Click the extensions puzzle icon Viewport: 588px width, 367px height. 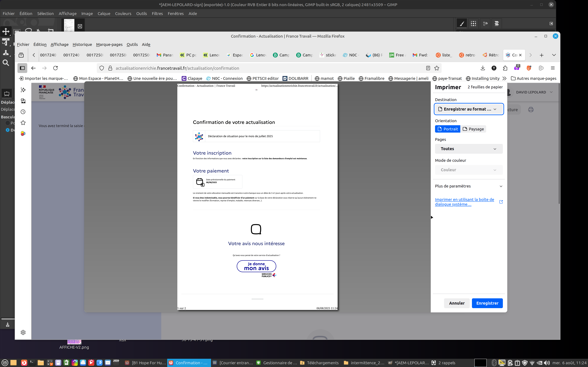tap(505, 68)
